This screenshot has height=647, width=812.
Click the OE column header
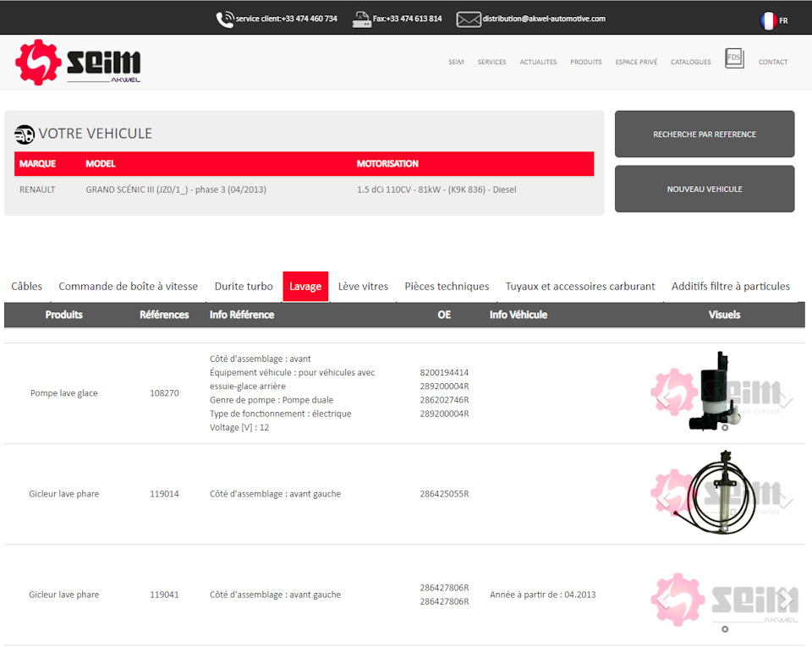coord(444,315)
